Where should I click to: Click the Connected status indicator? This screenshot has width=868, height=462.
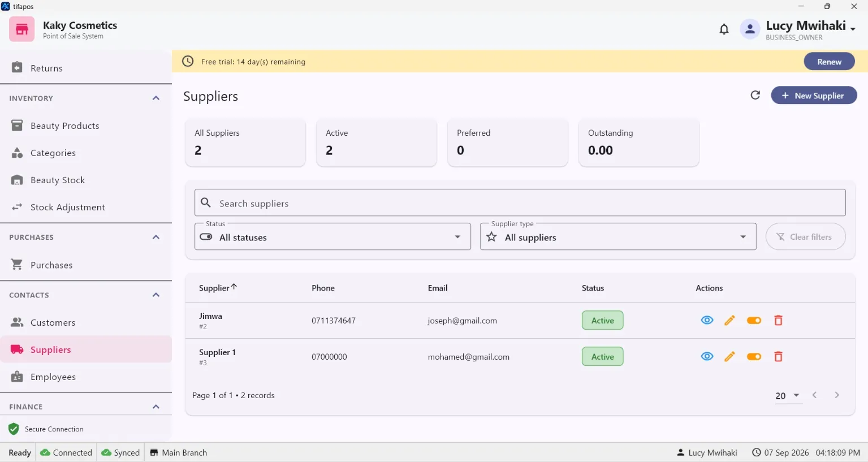pos(66,452)
